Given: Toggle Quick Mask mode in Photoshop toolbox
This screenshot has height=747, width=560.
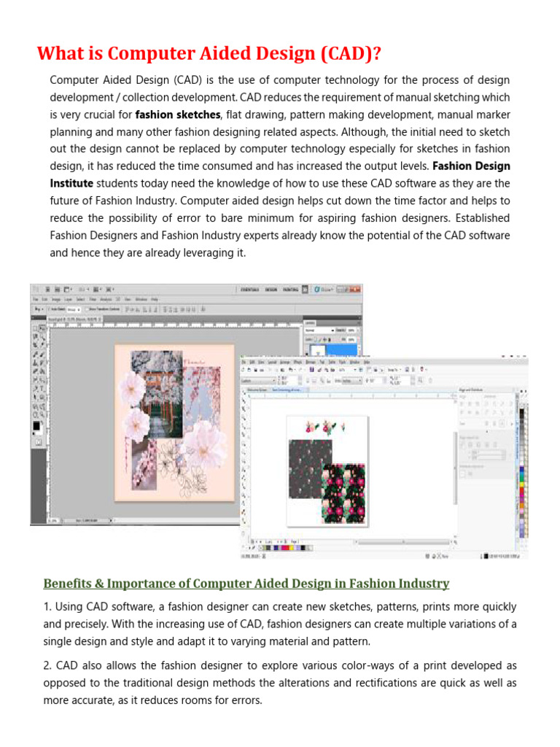Looking at the screenshot, I should [x=39, y=442].
